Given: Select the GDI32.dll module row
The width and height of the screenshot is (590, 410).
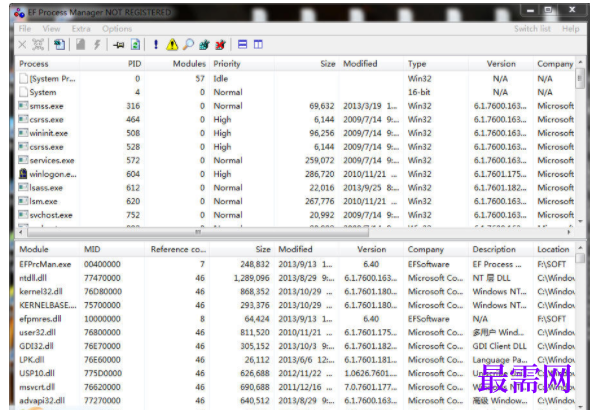Looking at the screenshot, I should [x=295, y=346].
